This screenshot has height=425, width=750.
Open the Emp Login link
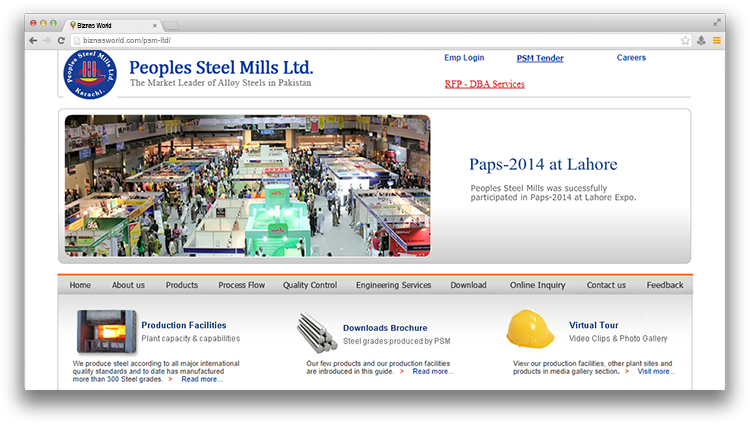tap(464, 58)
